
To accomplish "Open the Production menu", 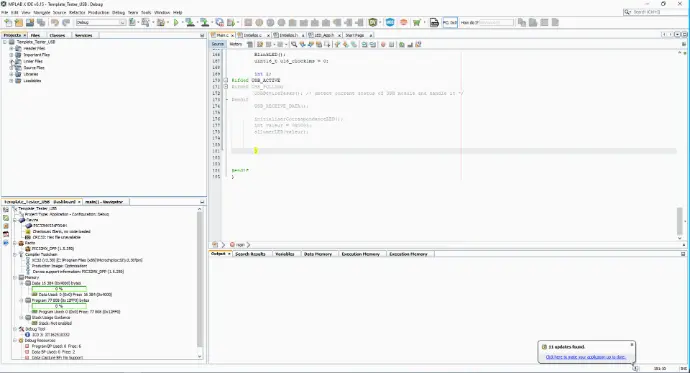I will click(99, 12).
